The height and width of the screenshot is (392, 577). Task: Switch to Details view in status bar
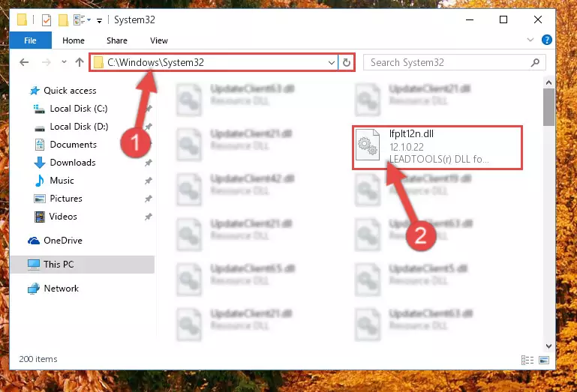527,360
